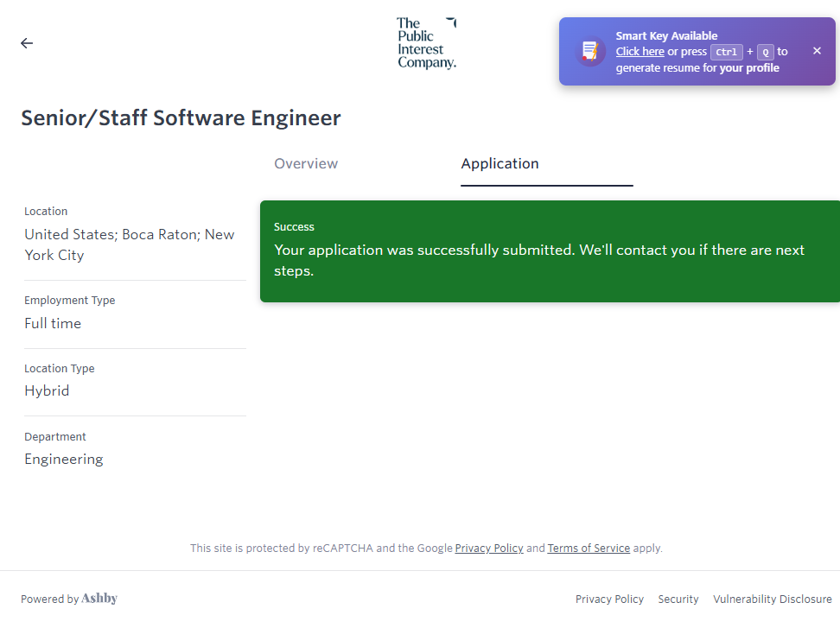The height and width of the screenshot is (628, 840).
Task: Click the Ashby logo in footer
Action: pyautogui.click(x=99, y=599)
